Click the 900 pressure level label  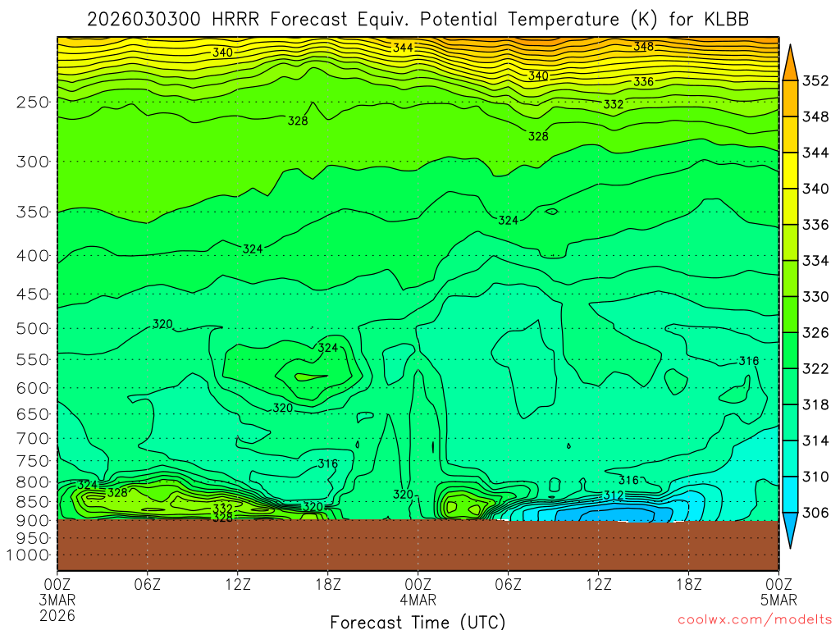(33, 521)
